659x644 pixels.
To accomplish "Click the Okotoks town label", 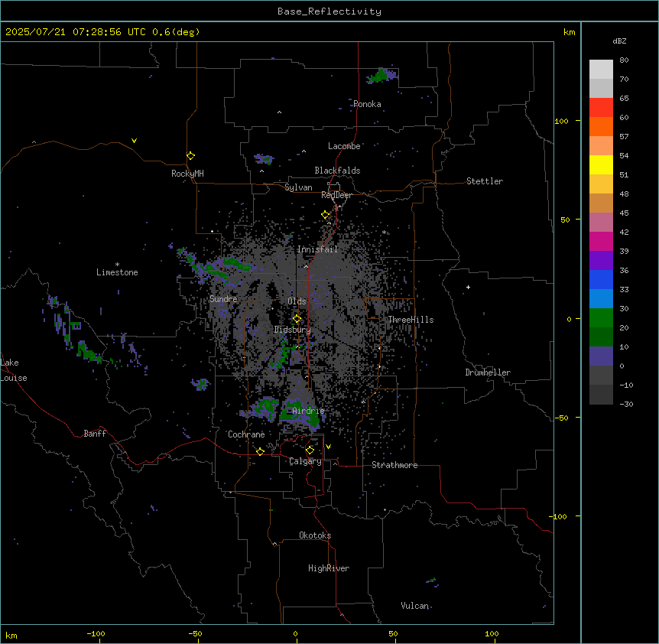I will pyautogui.click(x=315, y=535).
